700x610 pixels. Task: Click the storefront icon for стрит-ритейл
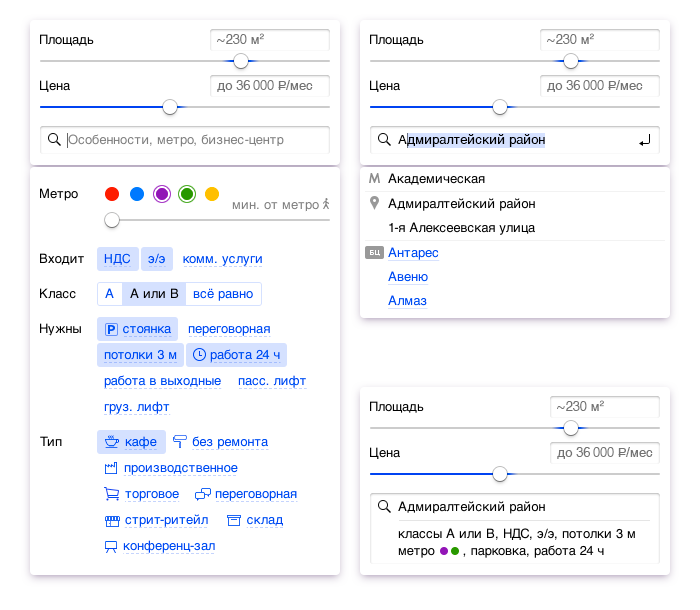(x=112, y=520)
